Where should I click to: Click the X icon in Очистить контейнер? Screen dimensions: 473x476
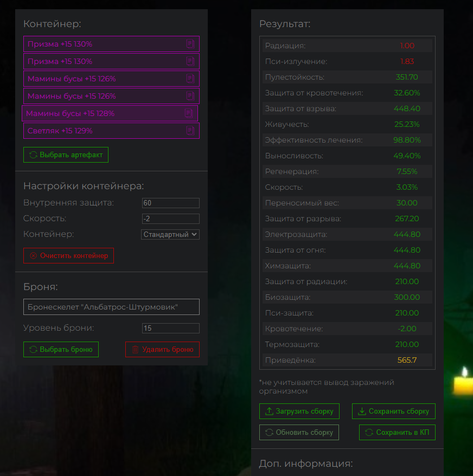click(34, 255)
